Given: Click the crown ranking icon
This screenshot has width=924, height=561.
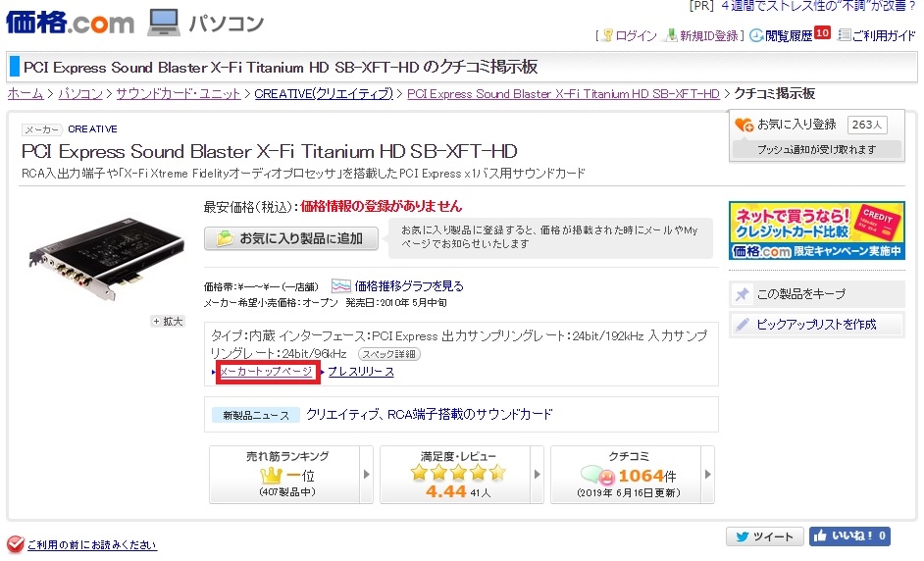Looking at the screenshot, I should tap(271, 476).
